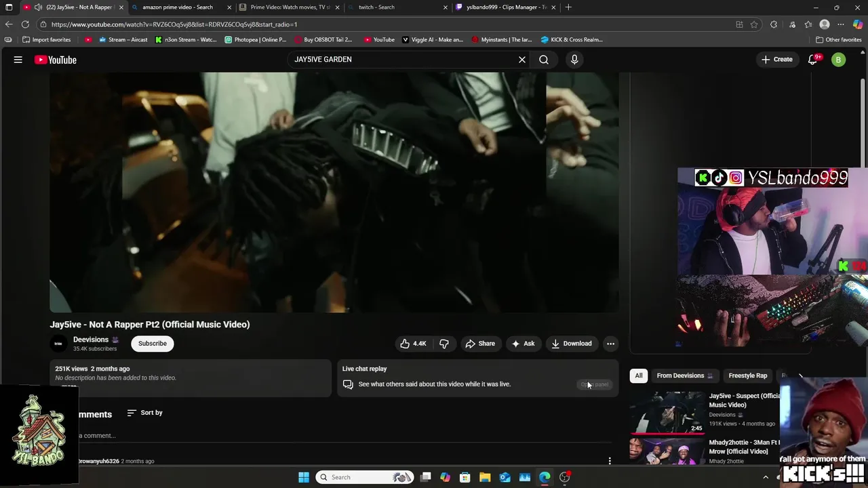The image size is (868, 488).
Task: Open the comment options three-dot menu
Action: coord(610,461)
